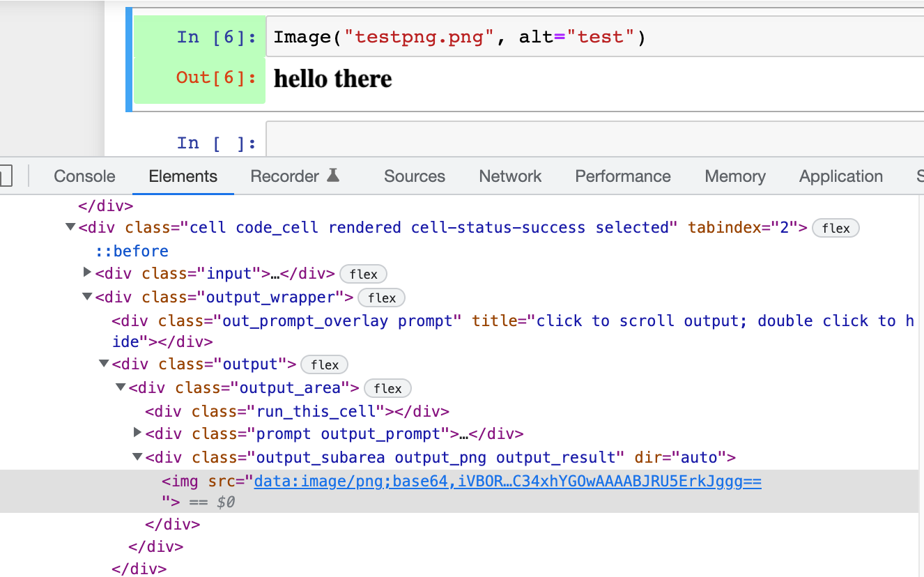Switch to the Console tab
Screen dimensions: 924x577
click(84, 176)
